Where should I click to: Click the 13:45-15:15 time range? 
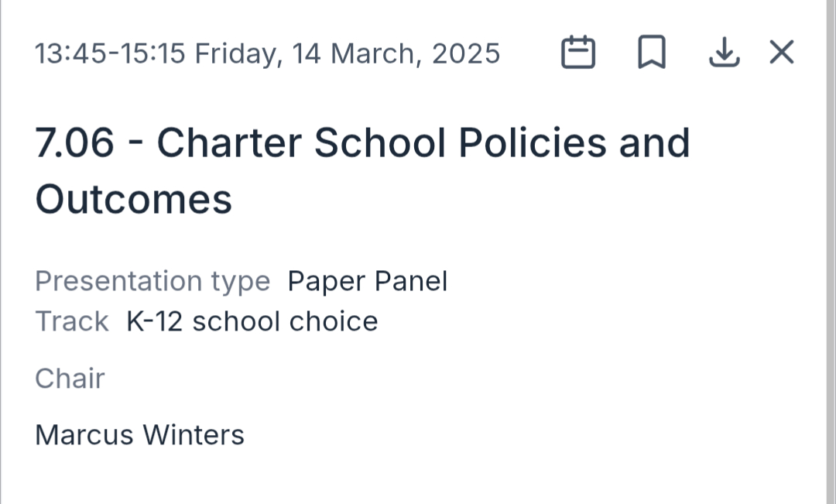[x=110, y=53]
